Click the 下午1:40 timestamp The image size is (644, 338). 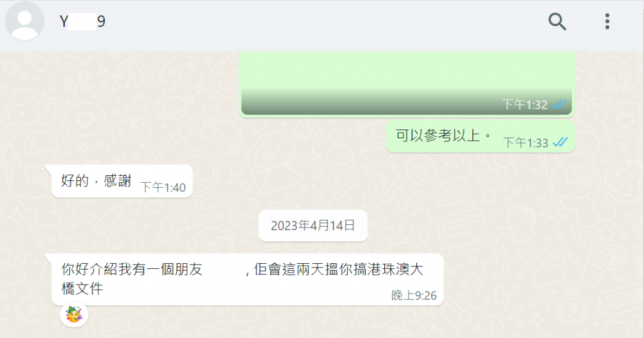tap(163, 187)
